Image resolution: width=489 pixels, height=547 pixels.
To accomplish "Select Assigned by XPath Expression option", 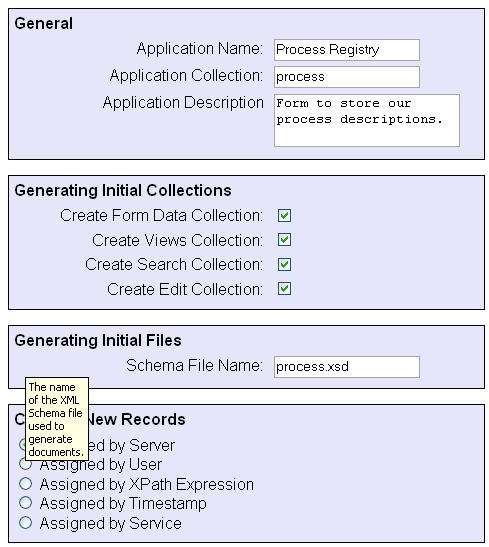I will (x=25, y=484).
